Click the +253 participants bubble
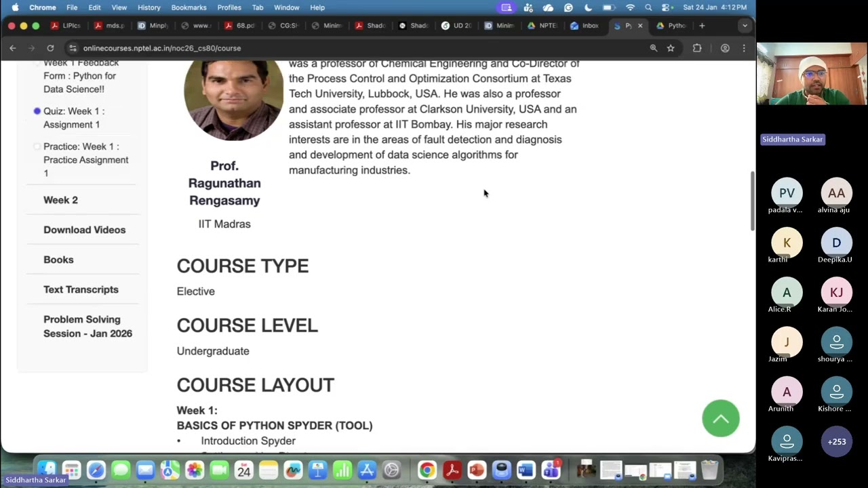Image resolution: width=868 pixels, height=488 pixels. (836, 442)
